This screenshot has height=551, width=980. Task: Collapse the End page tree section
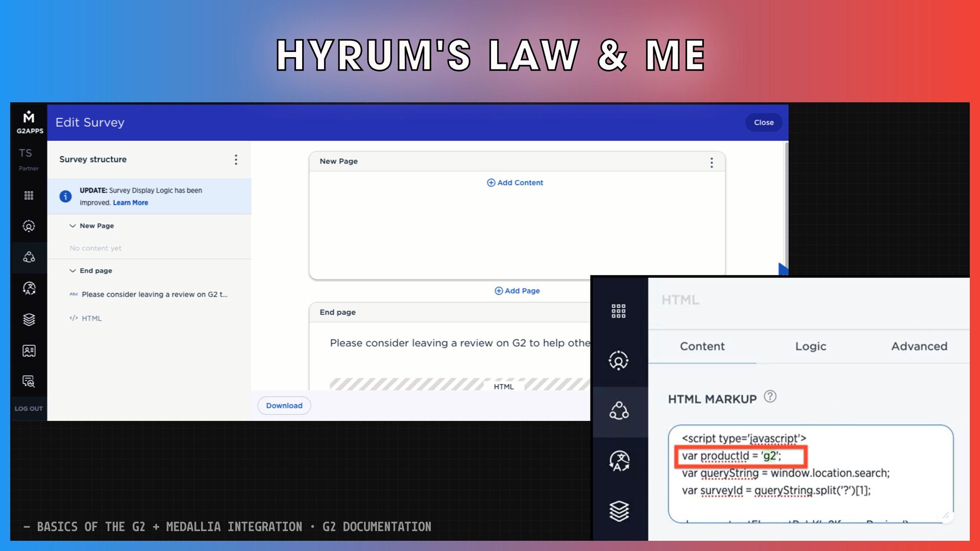pos(72,270)
